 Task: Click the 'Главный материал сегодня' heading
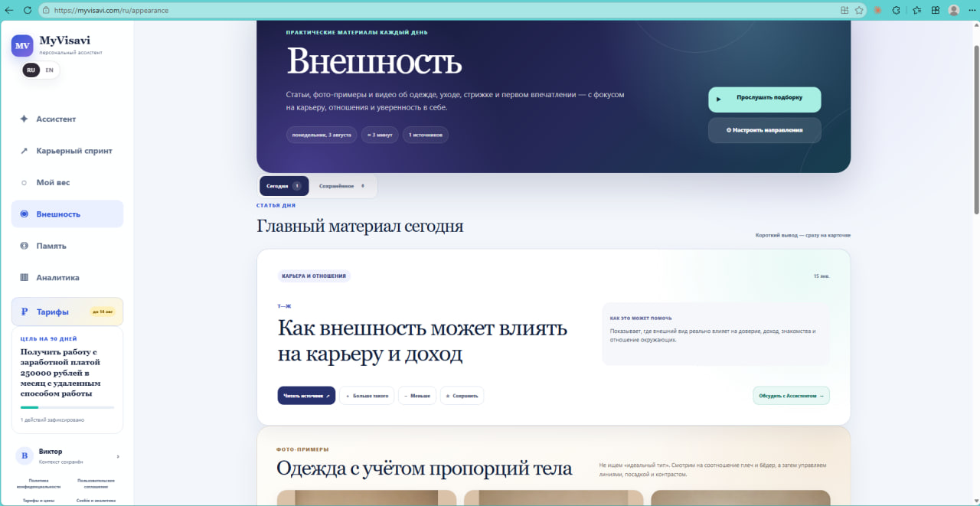[360, 227]
